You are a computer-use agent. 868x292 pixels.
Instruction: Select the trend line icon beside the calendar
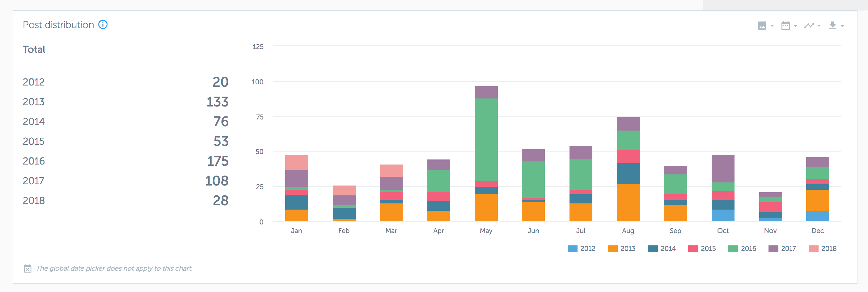(x=809, y=25)
